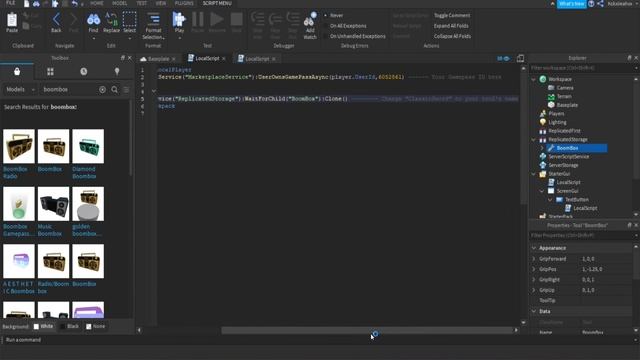Collapse the ScreenGui tree node
This screenshot has width=640, height=360.
pyautogui.click(x=542, y=191)
